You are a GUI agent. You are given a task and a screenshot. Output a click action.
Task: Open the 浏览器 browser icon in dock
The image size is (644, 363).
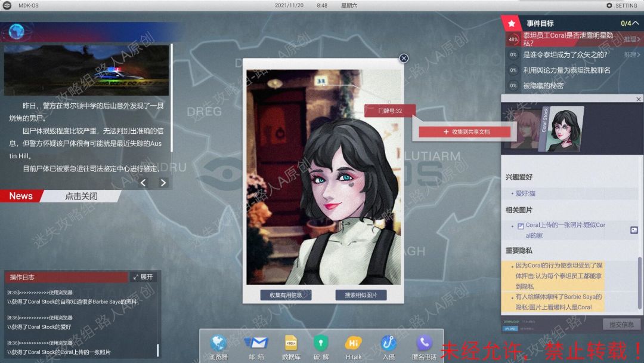tap(218, 343)
